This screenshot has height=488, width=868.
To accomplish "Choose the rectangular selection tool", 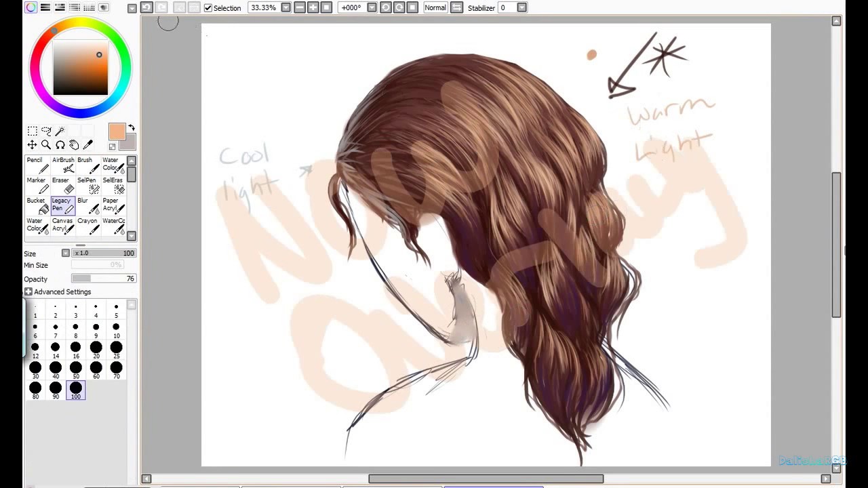I will click(x=32, y=131).
